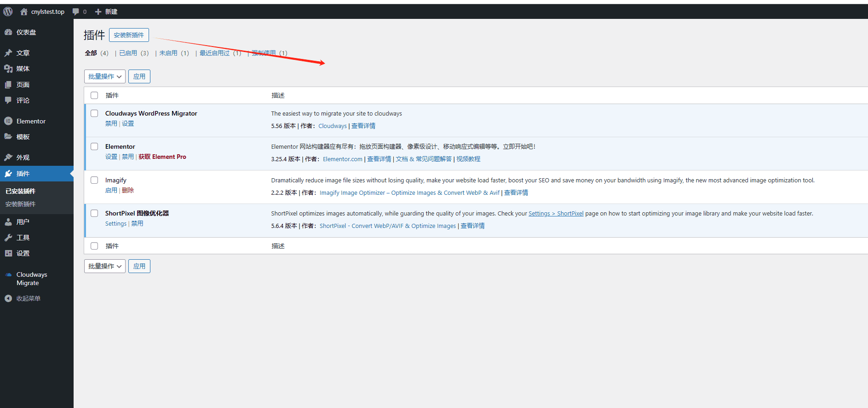The width and height of the screenshot is (868, 408).
Task: Click the 用户 user icon in sidebar
Action: coord(8,222)
